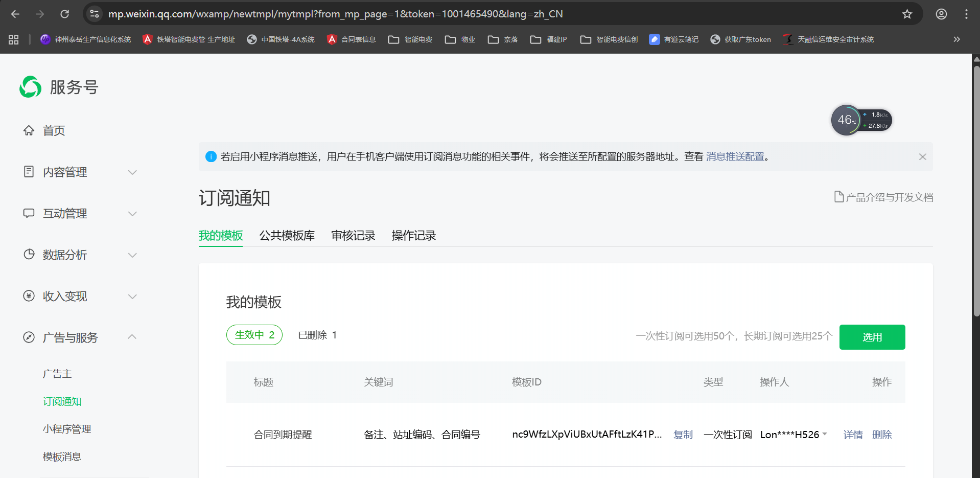The image size is (980, 478).
Task: Expand the 数据分析 sidebar section
Action: (80, 255)
